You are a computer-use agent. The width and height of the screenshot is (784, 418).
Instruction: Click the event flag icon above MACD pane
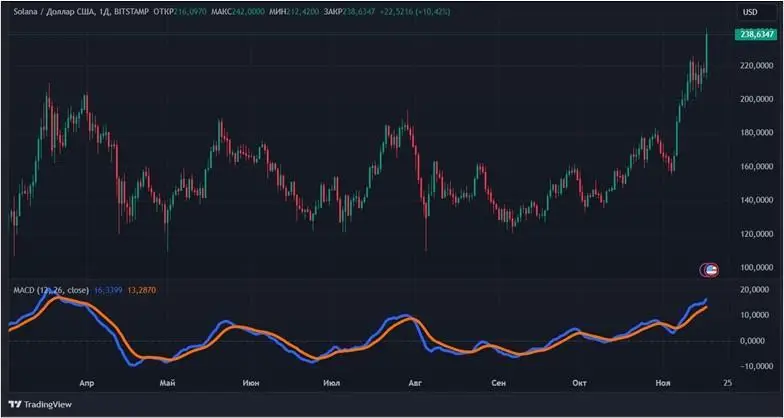click(x=711, y=270)
